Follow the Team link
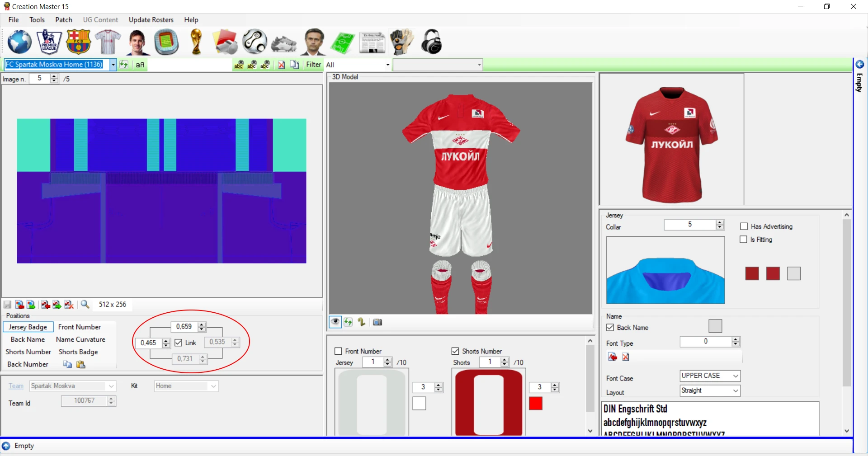Viewport: 868px width, 456px height. (x=16, y=386)
